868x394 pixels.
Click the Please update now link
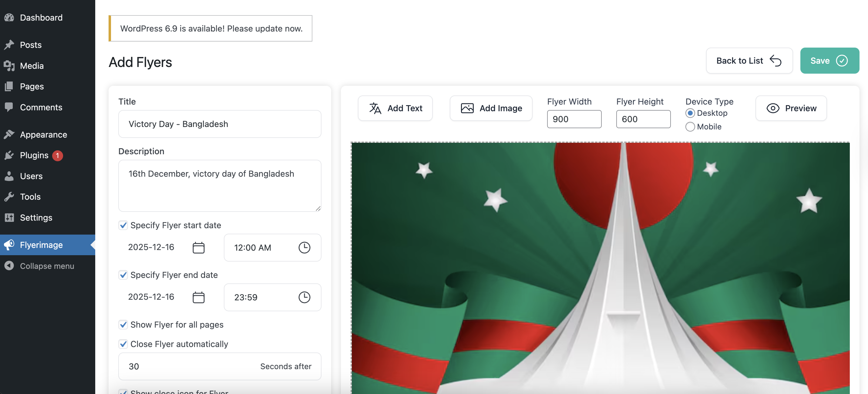[x=264, y=28]
